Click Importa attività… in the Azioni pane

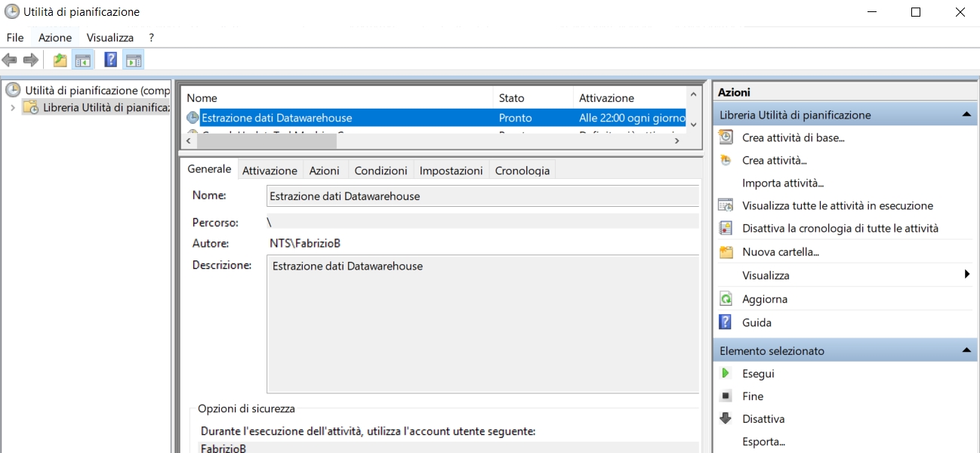[x=782, y=183]
